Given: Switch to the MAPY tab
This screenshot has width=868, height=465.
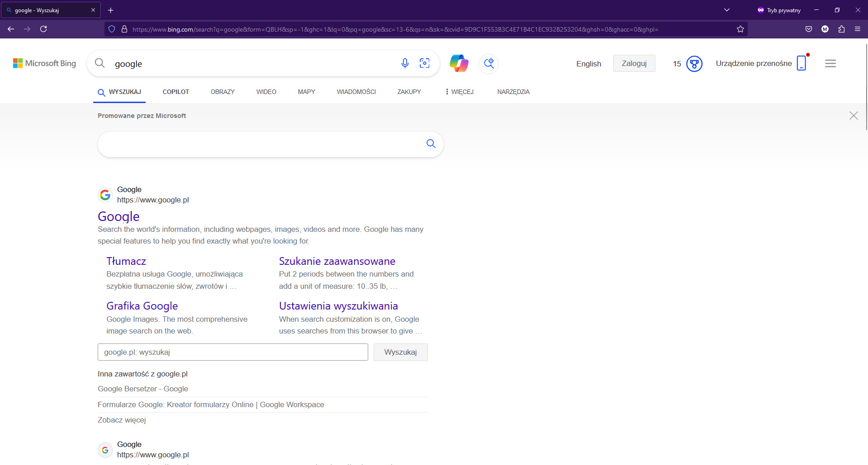Looking at the screenshot, I should [x=307, y=92].
